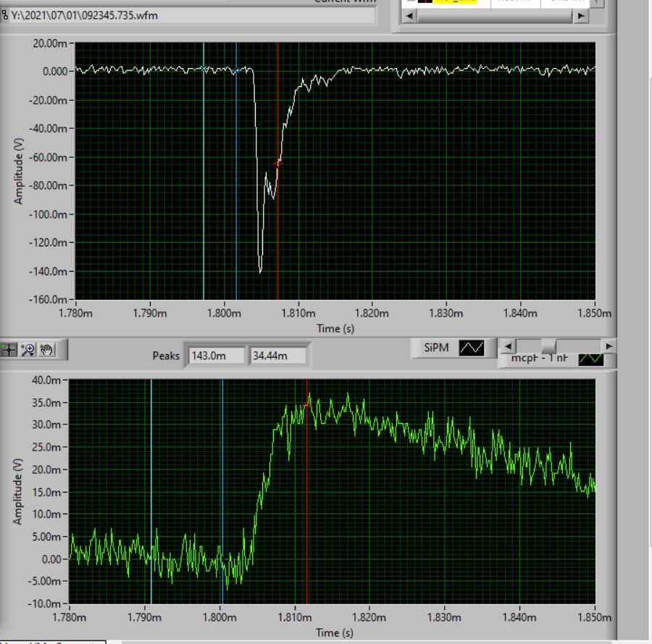
Task: Click the red cursor marker on upper graph
Action: [277, 164]
